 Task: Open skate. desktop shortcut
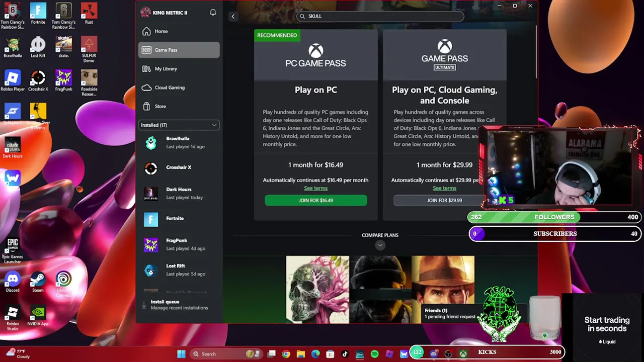[x=63, y=47]
